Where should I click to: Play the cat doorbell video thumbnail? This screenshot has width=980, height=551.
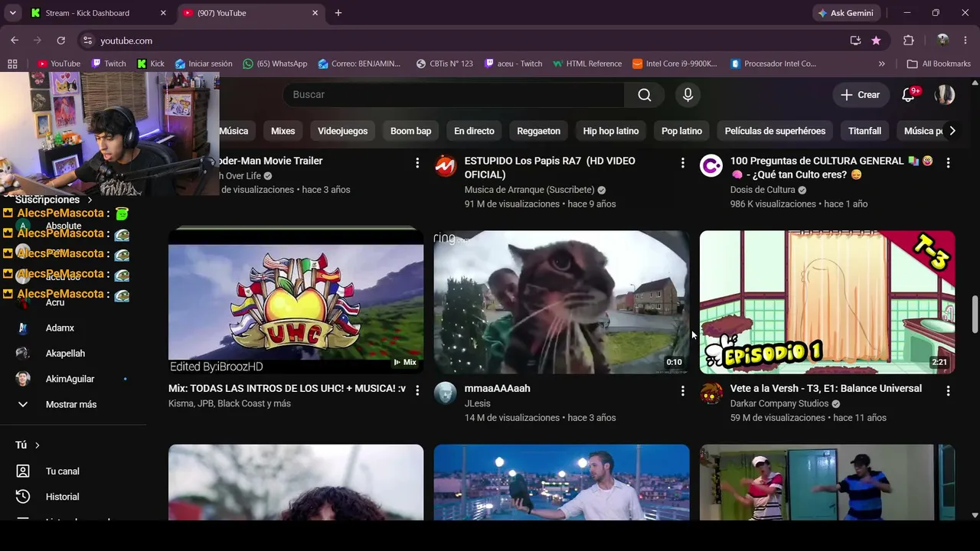coord(561,302)
